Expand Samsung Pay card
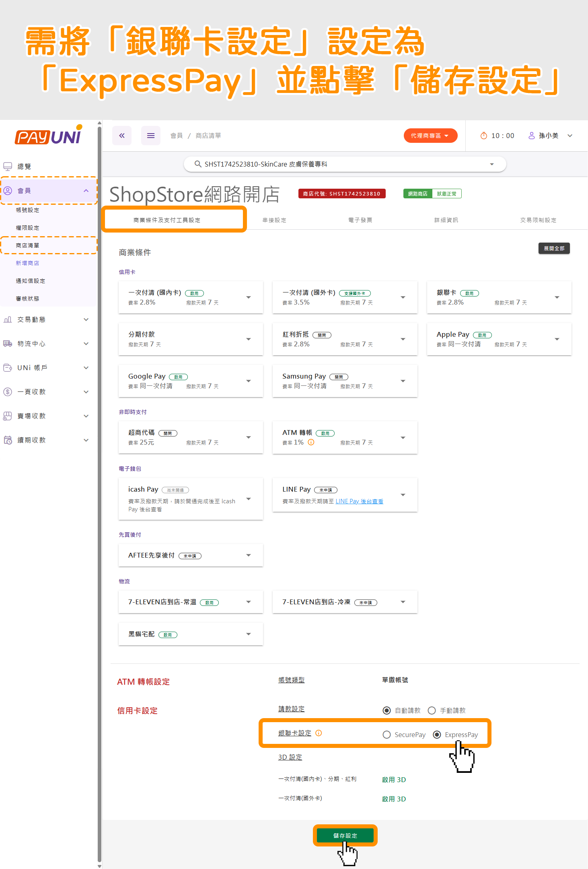 click(x=403, y=381)
